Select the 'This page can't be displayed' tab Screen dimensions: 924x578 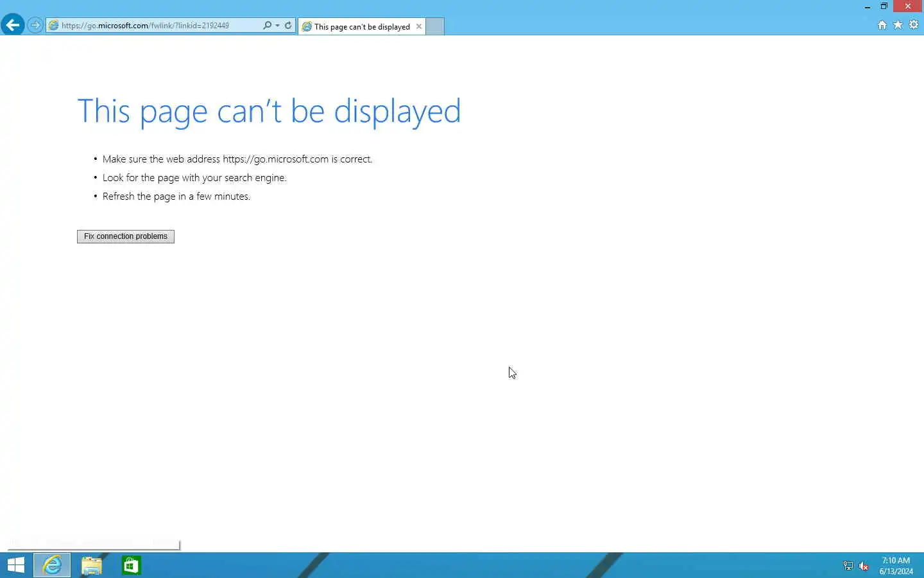pos(362,26)
